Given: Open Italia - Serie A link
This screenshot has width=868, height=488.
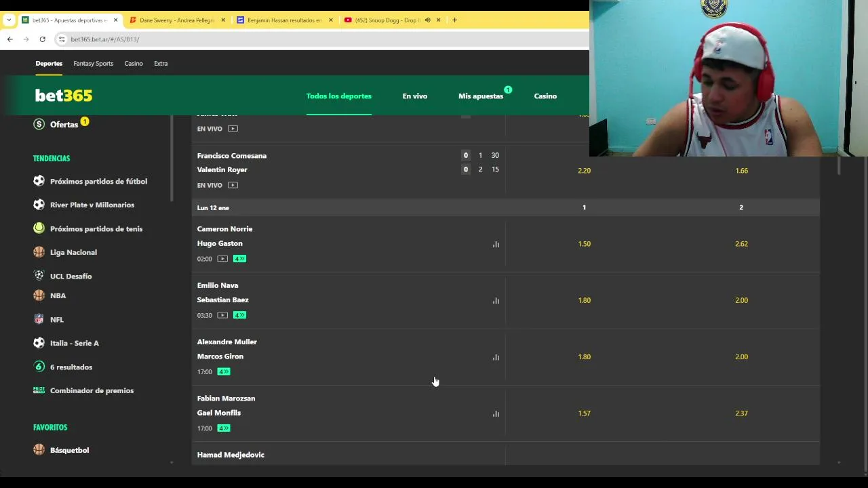Looking at the screenshot, I should click(75, 343).
